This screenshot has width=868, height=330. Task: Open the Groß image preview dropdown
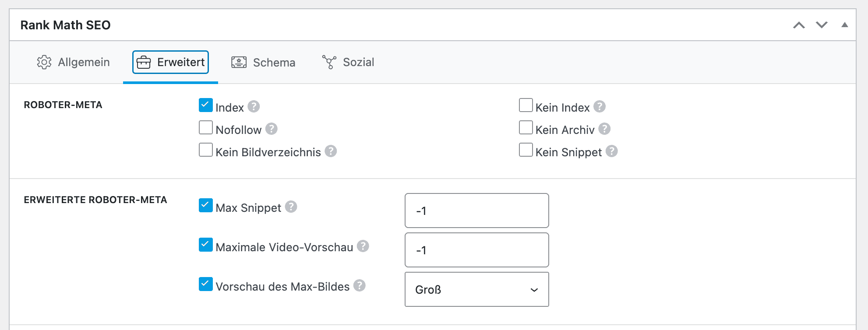click(x=477, y=289)
